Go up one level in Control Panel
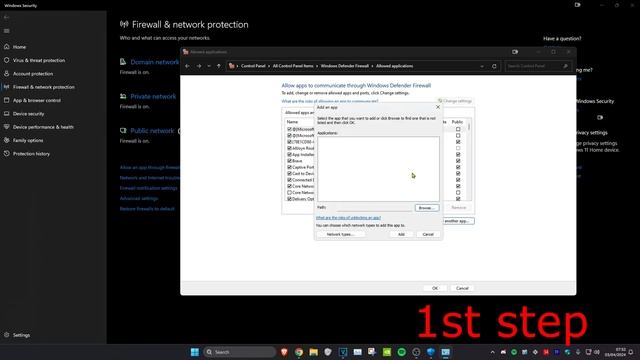The width and height of the screenshot is (640, 360). [x=219, y=66]
